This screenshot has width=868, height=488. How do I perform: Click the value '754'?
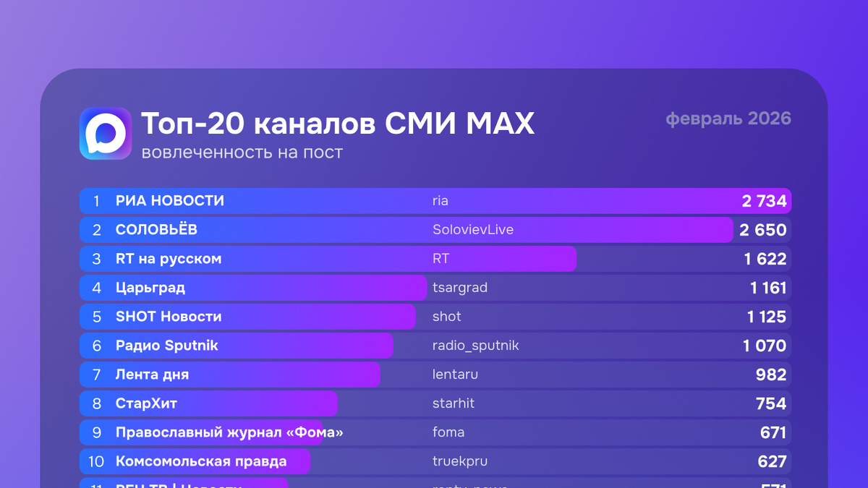(x=771, y=403)
